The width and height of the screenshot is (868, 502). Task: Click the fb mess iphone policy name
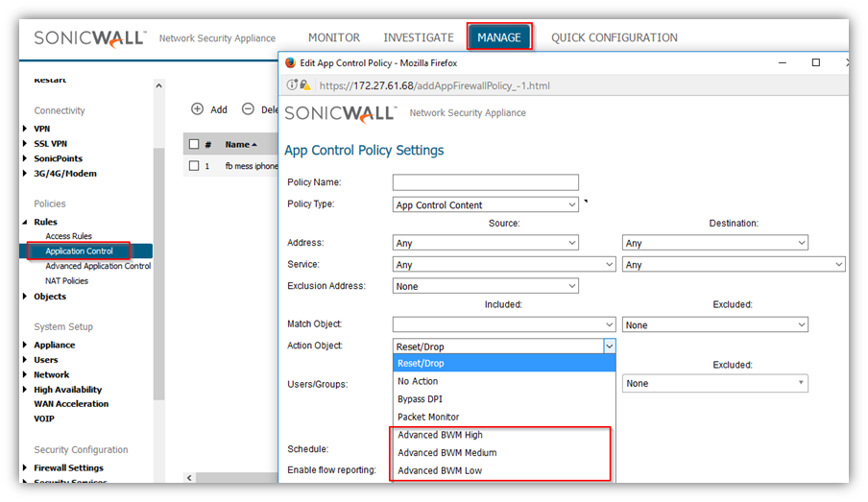(x=252, y=166)
